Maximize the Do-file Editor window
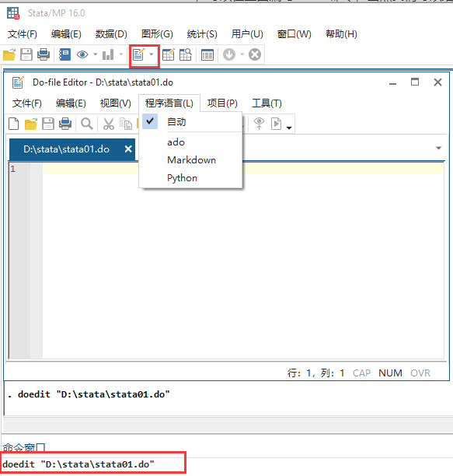 click(x=415, y=82)
